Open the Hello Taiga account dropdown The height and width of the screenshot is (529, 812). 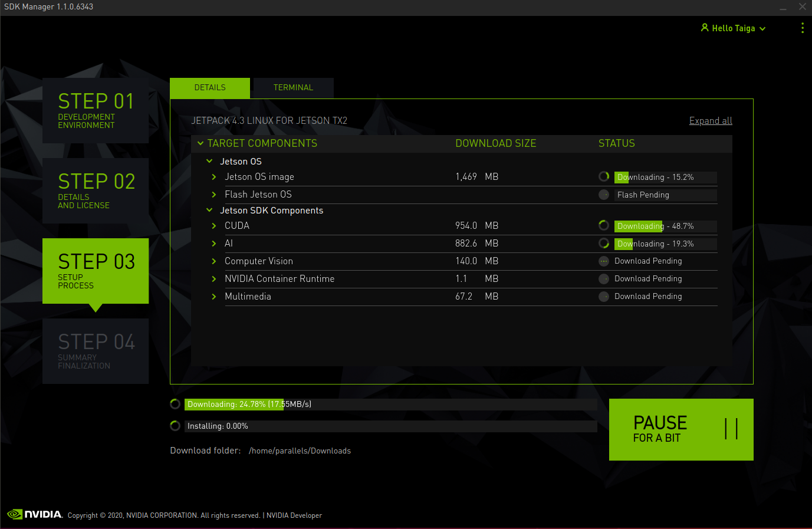[x=733, y=28]
